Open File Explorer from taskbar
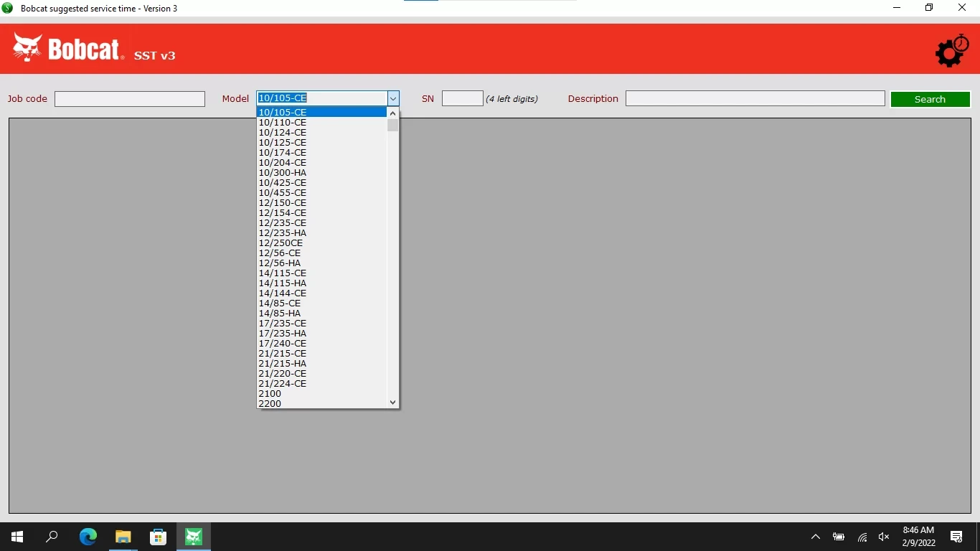980x551 pixels. (x=123, y=537)
